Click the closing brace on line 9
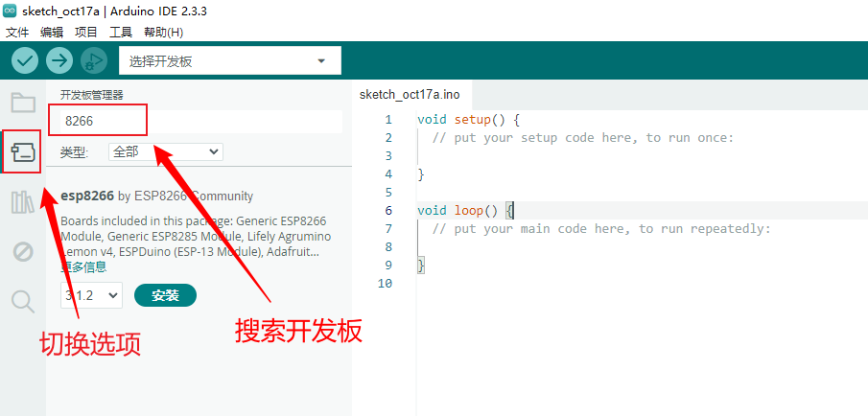 click(421, 265)
